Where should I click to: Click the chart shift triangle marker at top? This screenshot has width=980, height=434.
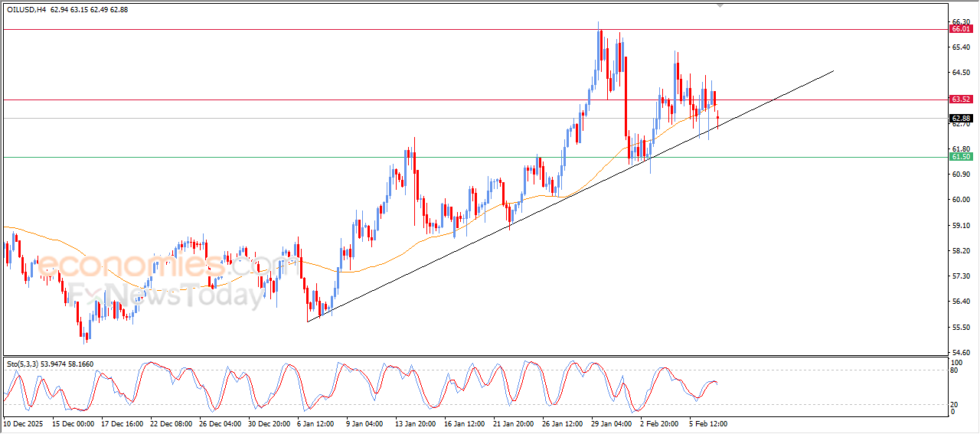point(720,5)
